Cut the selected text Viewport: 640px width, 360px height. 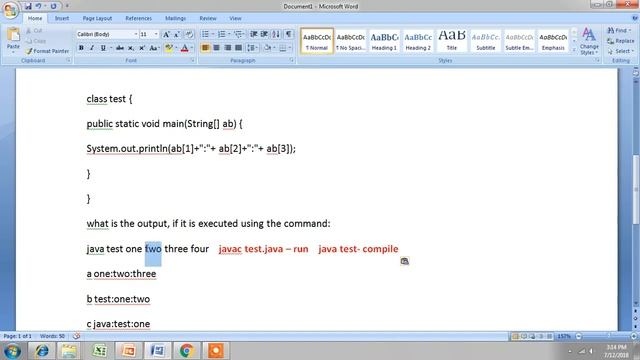tap(34, 31)
